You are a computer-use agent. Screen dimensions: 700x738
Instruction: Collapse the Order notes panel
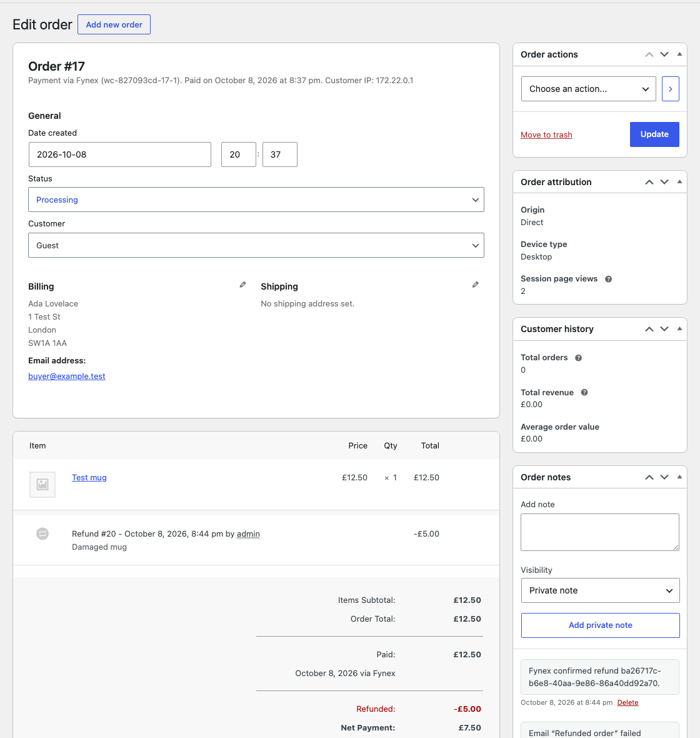click(679, 477)
